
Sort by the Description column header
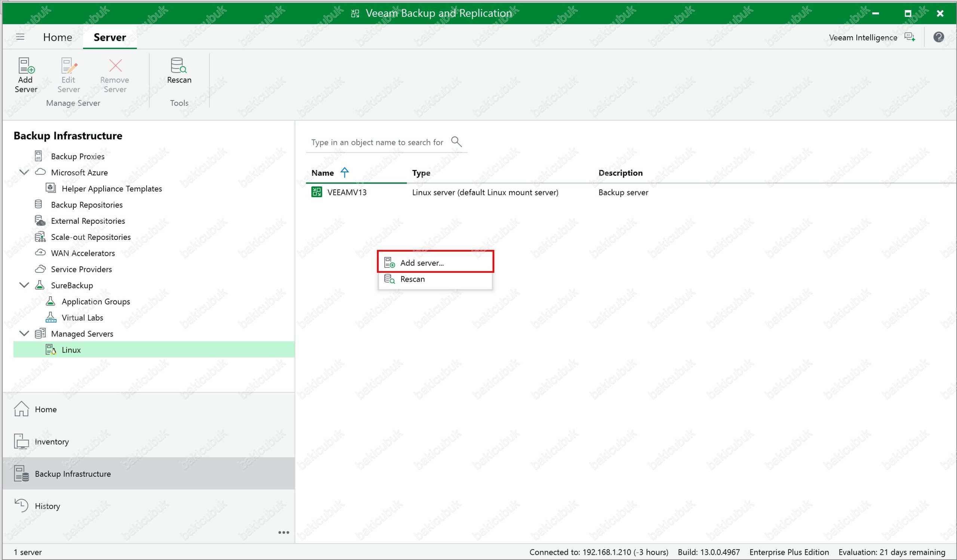pyautogui.click(x=621, y=173)
